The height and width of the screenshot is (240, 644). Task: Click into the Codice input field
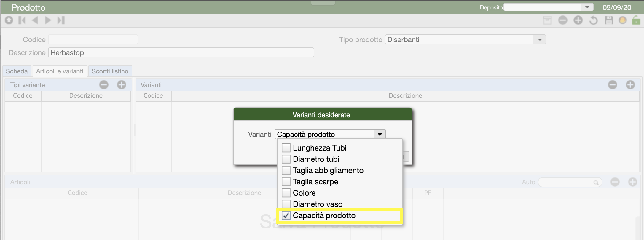93,39
